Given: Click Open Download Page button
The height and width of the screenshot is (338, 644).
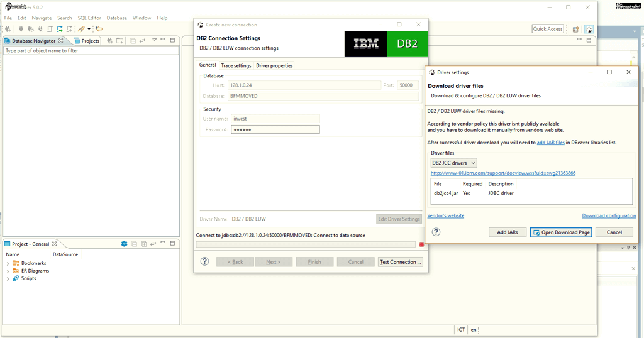Looking at the screenshot, I should pyautogui.click(x=561, y=232).
